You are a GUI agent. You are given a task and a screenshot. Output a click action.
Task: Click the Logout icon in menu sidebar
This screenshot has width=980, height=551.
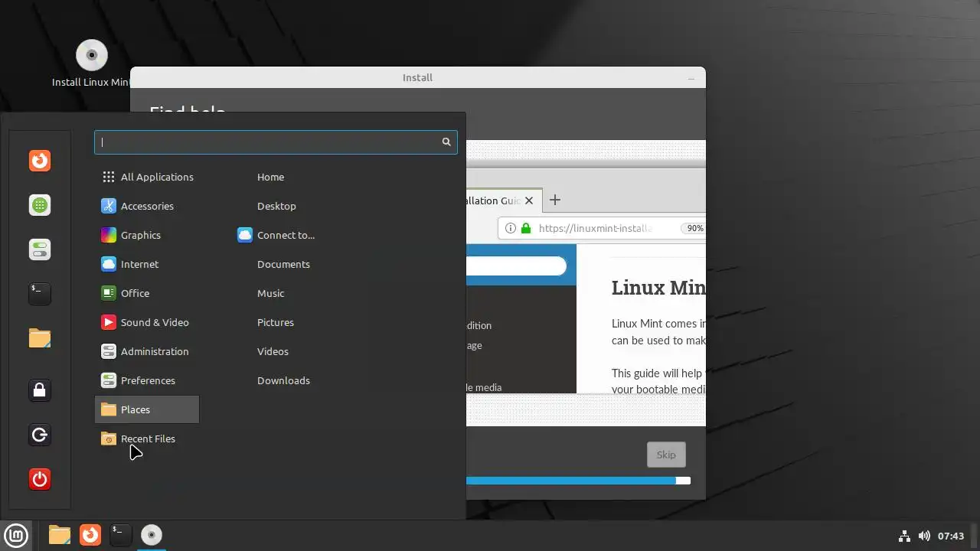click(40, 435)
